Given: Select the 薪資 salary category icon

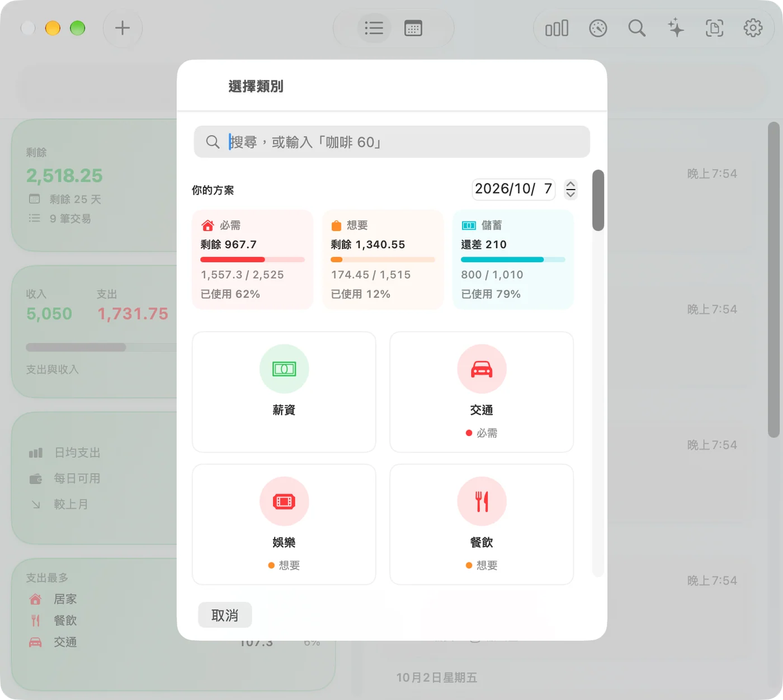Looking at the screenshot, I should pos(284,369).
